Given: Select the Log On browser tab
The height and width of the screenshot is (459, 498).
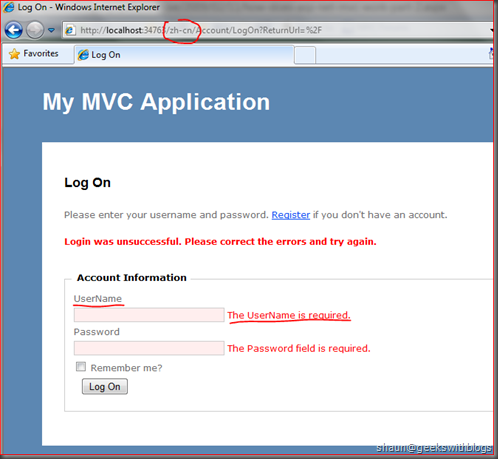Looking at the screenshot, I should tap(184, 55).
